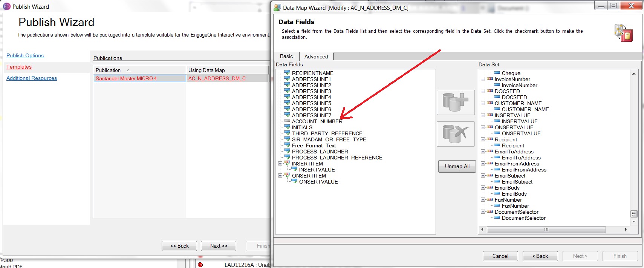Click the RECIPIENTNAME field icon

tap(287, 73)
